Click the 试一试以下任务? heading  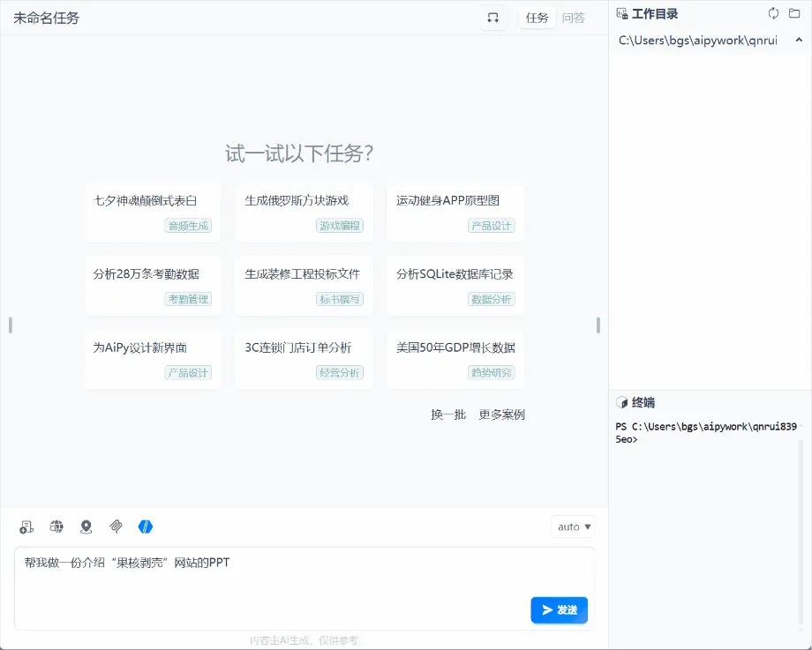click(299, 153)
